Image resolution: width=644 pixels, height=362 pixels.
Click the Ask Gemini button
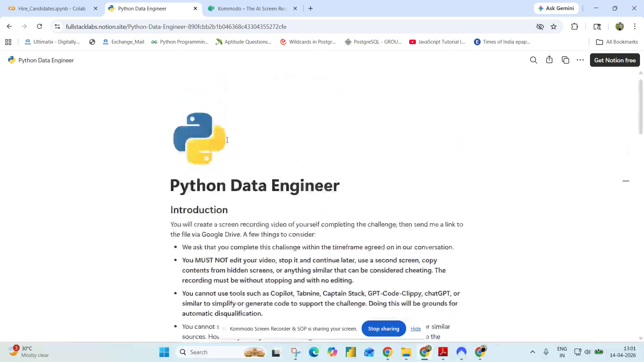[556, 8]
